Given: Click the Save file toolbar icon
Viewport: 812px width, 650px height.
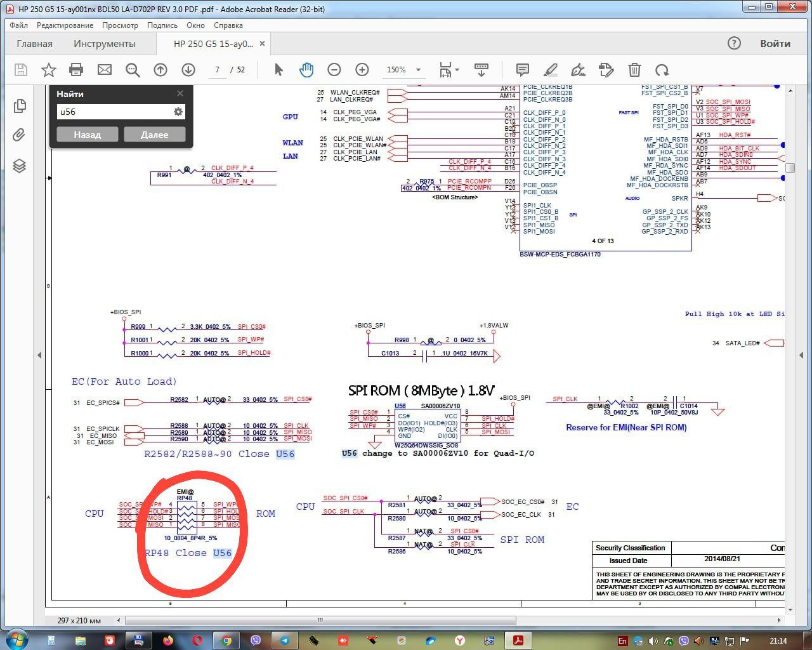Looking at the screenshot, I should (x=20, y=70).
